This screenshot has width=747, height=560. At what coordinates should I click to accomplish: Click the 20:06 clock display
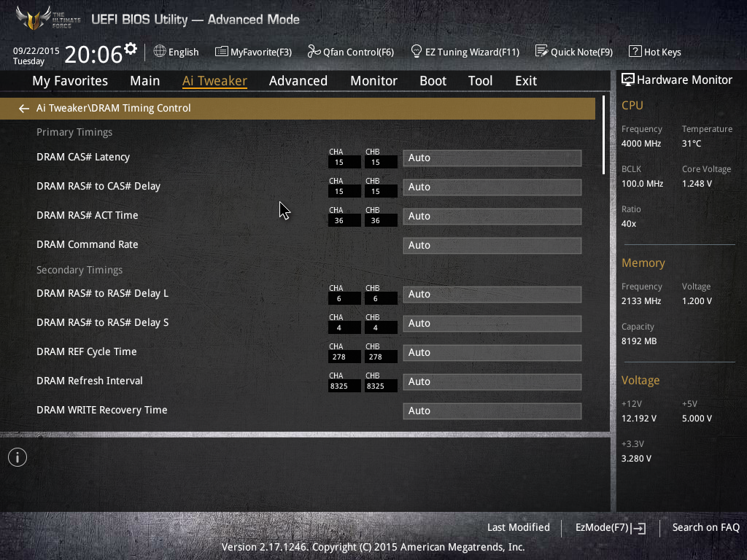93,54
